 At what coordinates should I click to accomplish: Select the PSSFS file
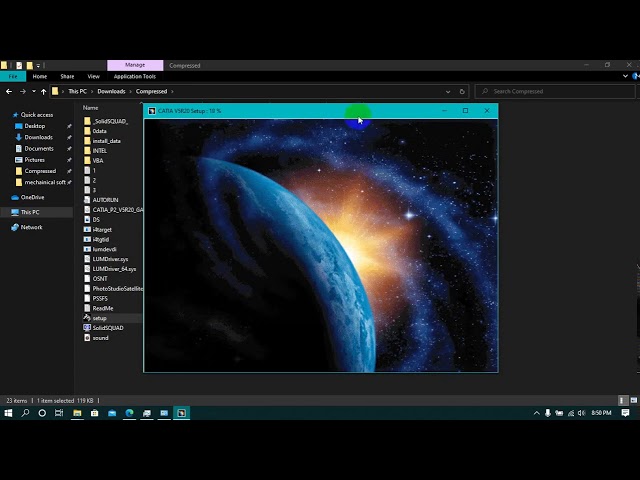coord(100,298)
